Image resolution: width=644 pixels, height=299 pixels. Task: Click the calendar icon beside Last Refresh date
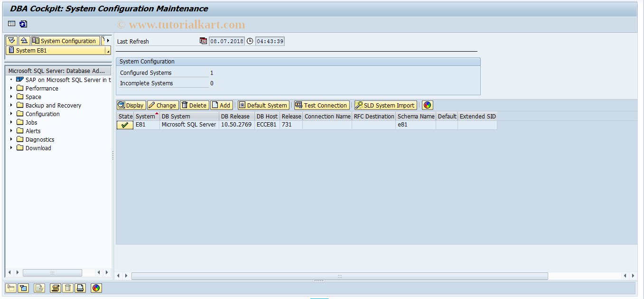click(x=203, y=41)
